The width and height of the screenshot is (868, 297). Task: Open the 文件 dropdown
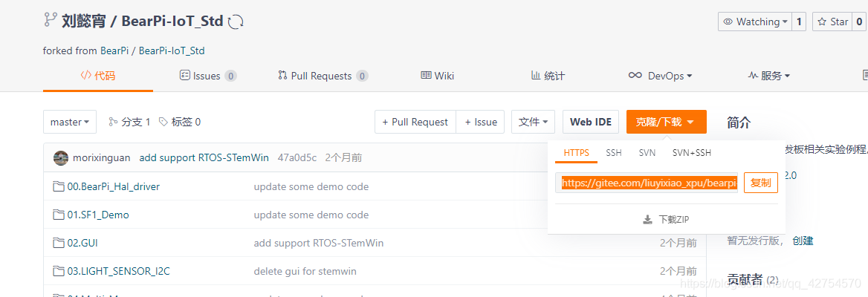533,122
